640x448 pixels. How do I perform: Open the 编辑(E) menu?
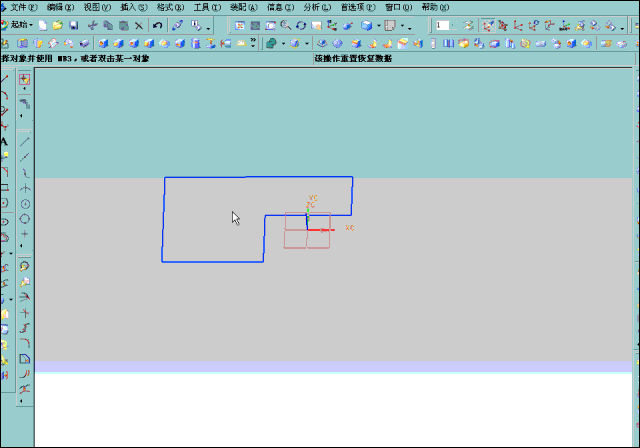pos(60,7)
